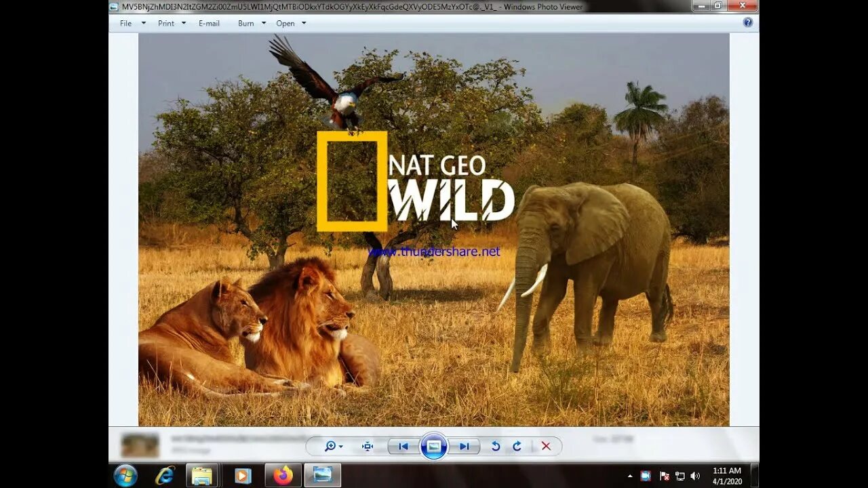The image size is (868, 488).
Task: Click Show Desktop button at taskbar end
Action: (x=754, y=475)
